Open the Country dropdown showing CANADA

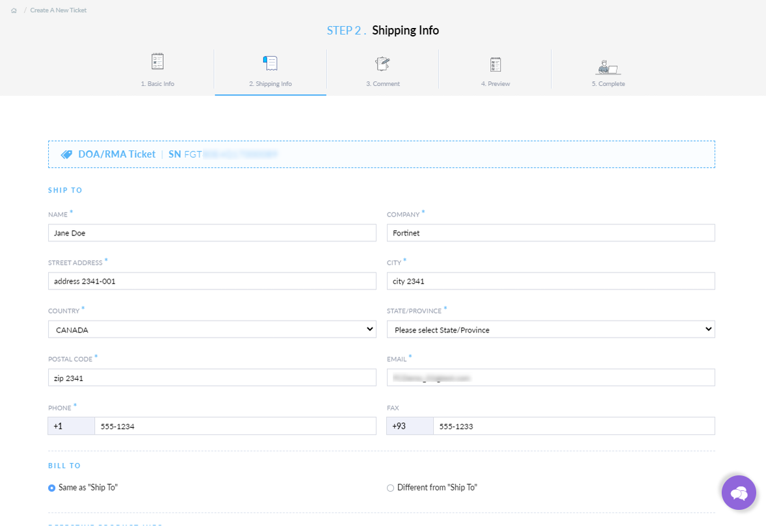coord(212,330)
